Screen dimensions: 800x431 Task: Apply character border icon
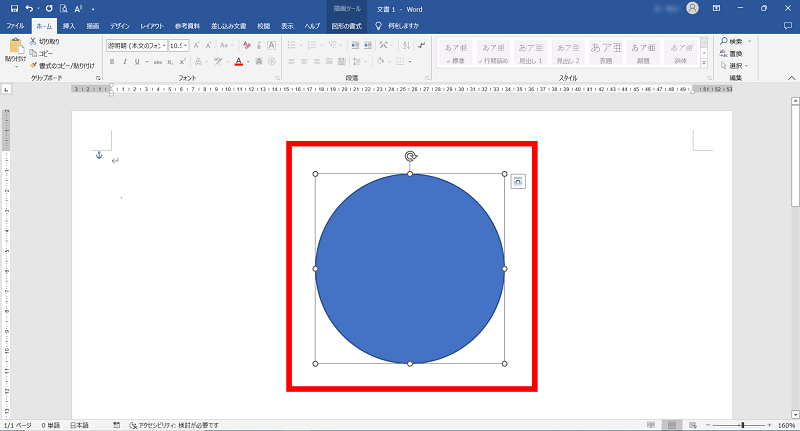tap(271, 45)
